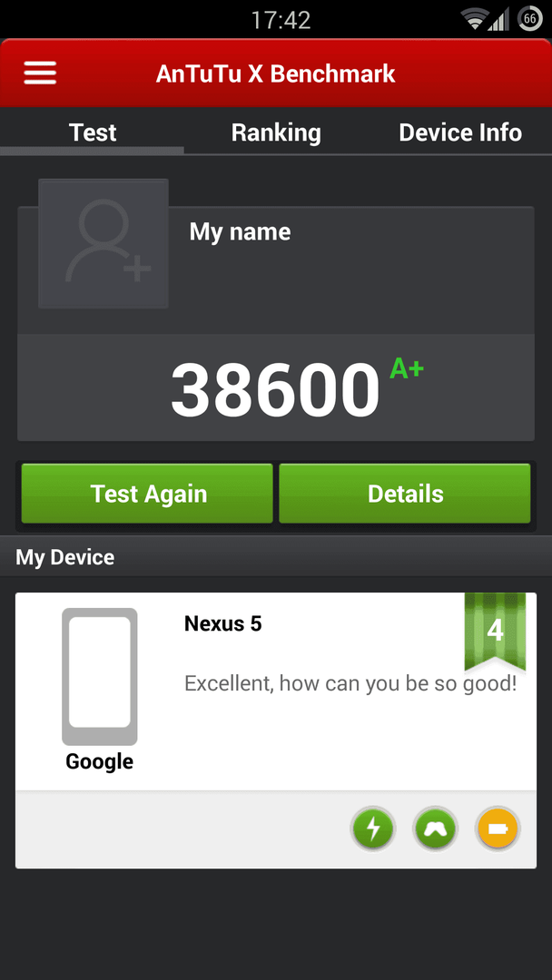Tap the My name label
The image size is (552, 980).
coord(240,232)
